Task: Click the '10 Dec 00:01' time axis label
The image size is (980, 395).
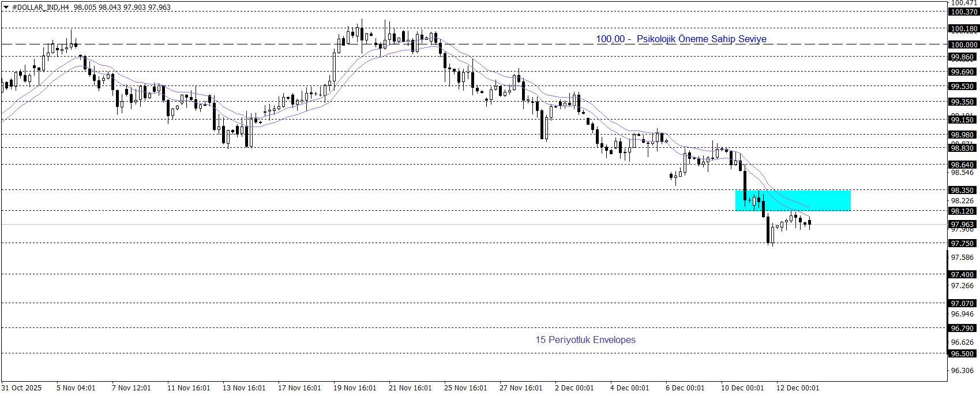Action: point(742,387)
